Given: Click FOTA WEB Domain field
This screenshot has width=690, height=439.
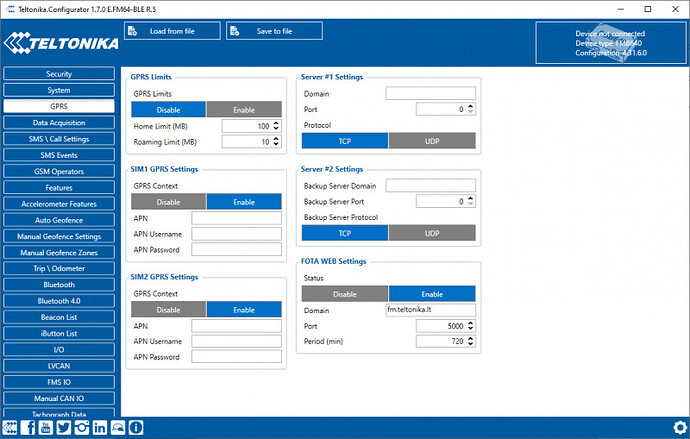Looking at the screenshot, I should 431,310.
